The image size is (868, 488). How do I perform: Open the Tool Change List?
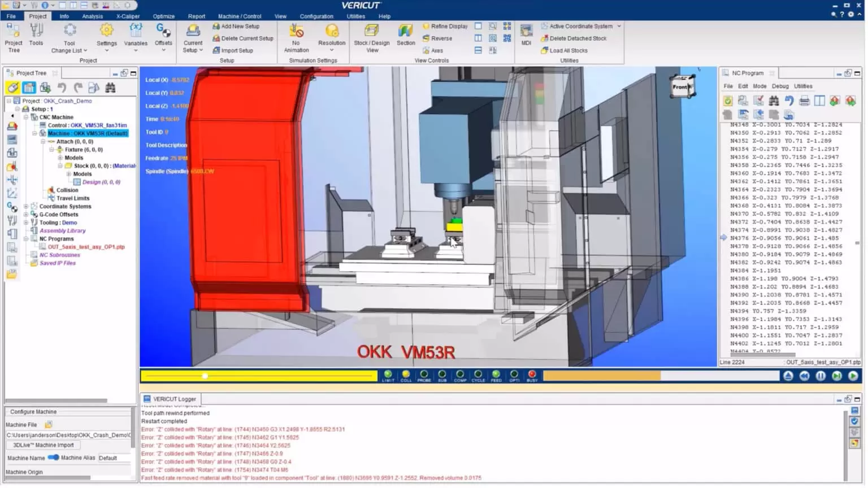tap(69, 38)
